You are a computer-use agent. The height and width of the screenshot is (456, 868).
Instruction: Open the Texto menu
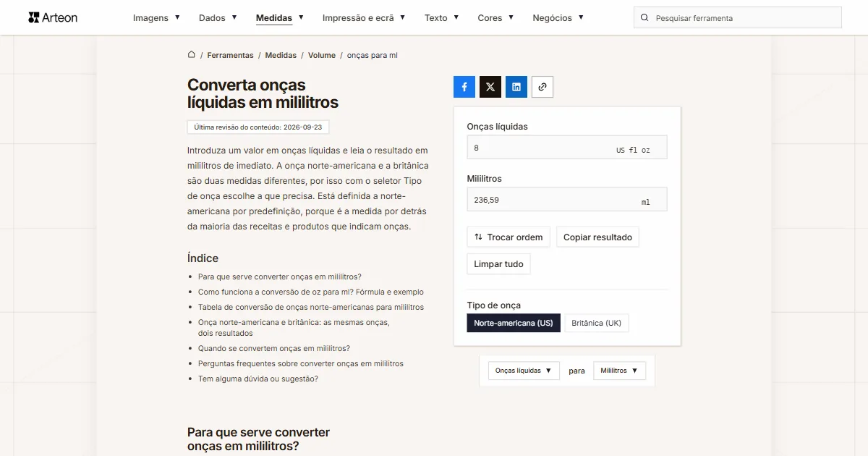(441, 18)
